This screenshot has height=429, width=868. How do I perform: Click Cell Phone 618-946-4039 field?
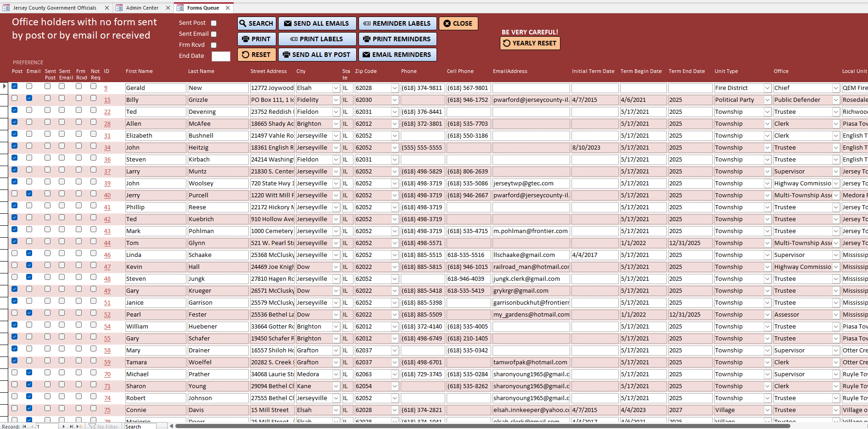(x=468, y=279)
